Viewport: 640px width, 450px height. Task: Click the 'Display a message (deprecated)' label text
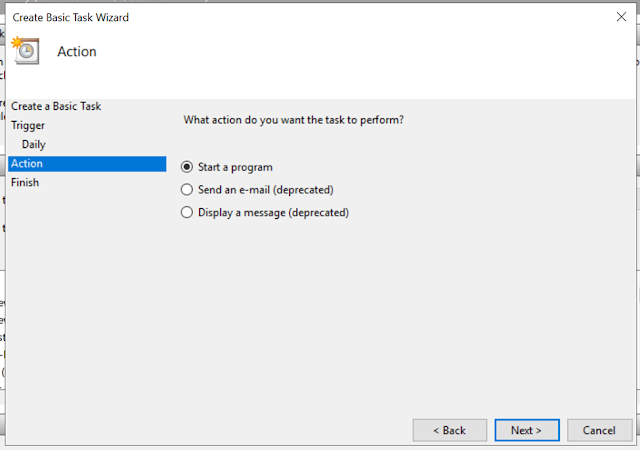[x=273, y=212]
